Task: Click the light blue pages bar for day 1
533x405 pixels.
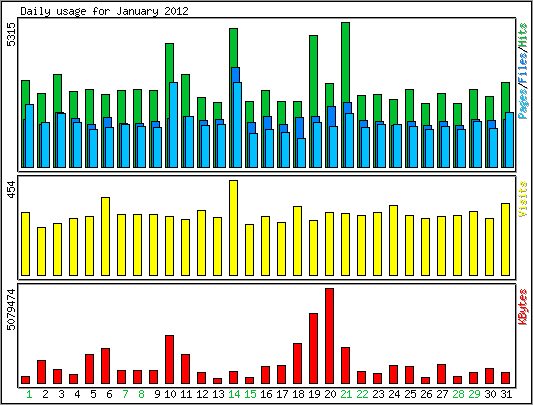Action: [x=30, y=136]
